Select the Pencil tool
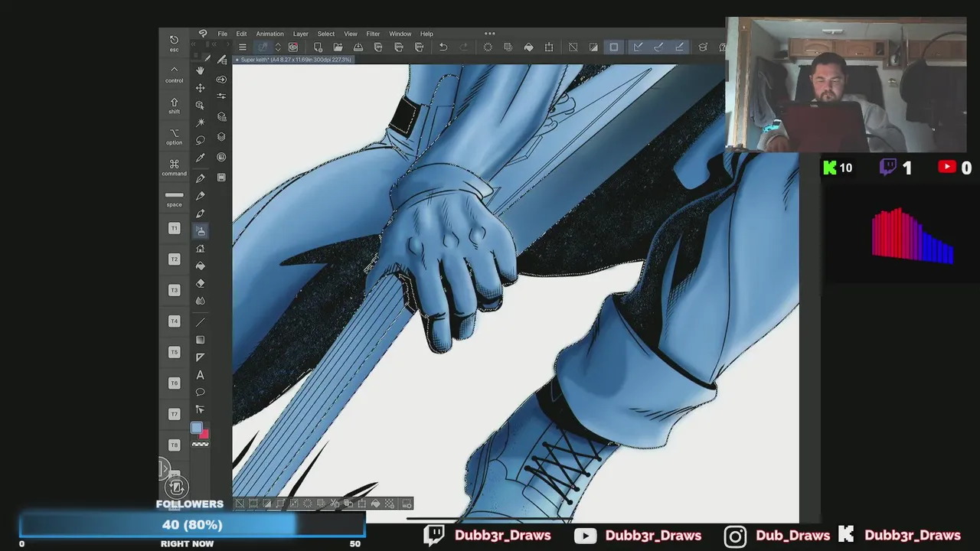Image resolution: width=980 pixels, height=551 pixels. (x=200, y=196)
